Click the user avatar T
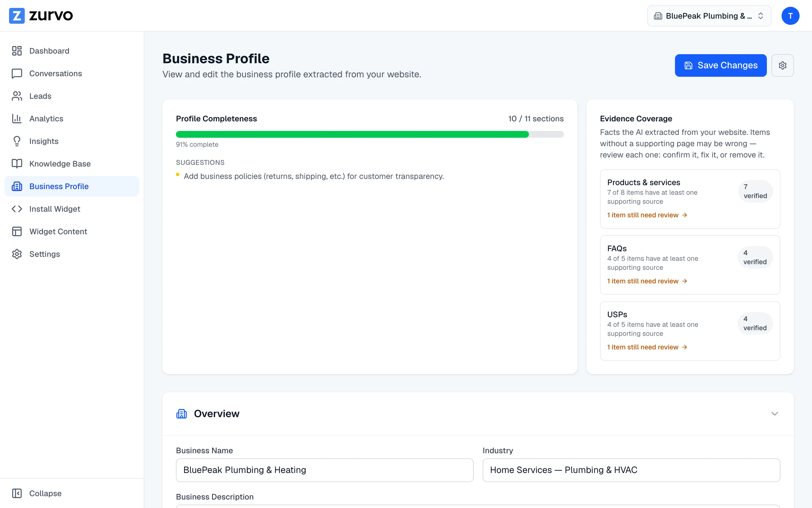Viewport: 812px width, 508px height. (790, 16)
